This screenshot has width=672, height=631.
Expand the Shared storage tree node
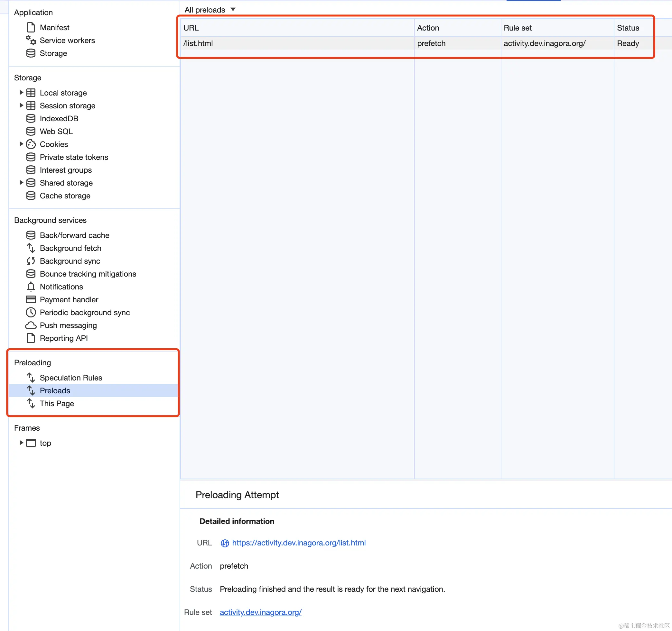(21, 183)
